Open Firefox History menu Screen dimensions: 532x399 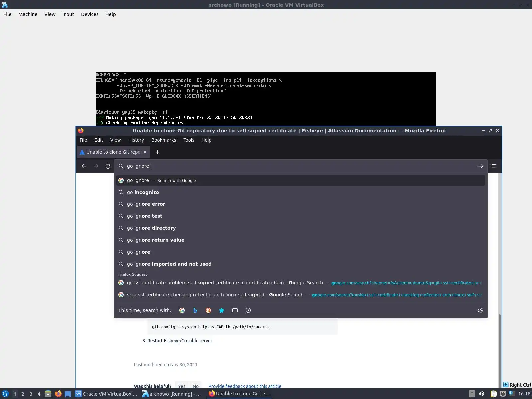click(136, 140)
